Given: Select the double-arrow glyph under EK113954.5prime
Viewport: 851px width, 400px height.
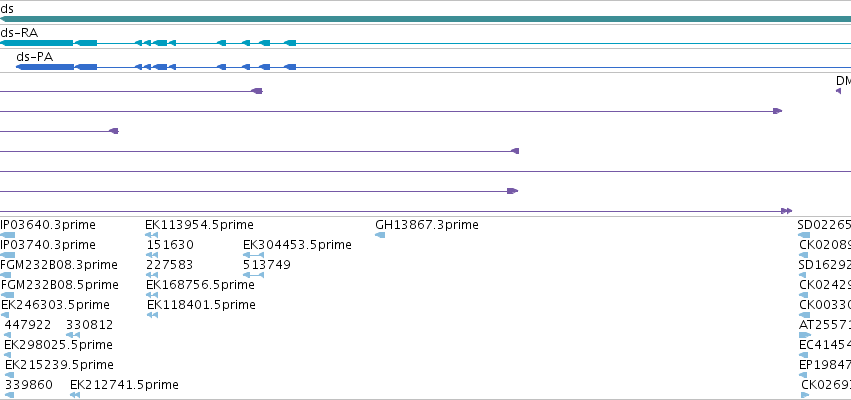Looking at the screenshot, I should [x=151, y=235].
